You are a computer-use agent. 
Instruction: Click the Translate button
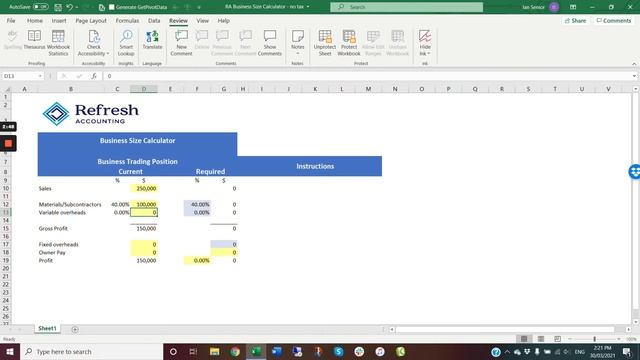(152, 40)
